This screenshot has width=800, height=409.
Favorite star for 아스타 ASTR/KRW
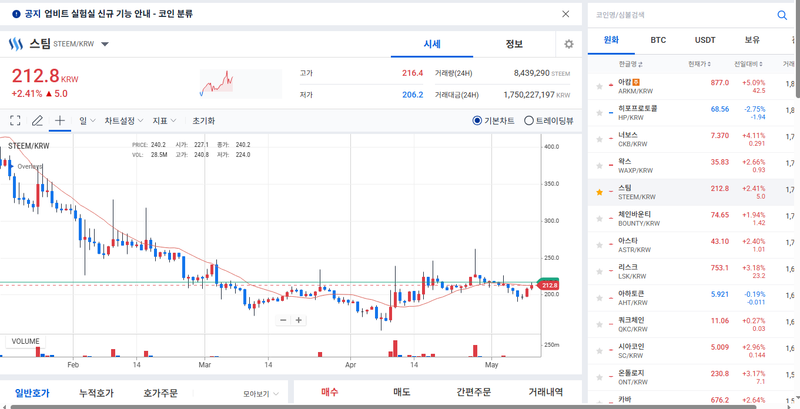599,245
